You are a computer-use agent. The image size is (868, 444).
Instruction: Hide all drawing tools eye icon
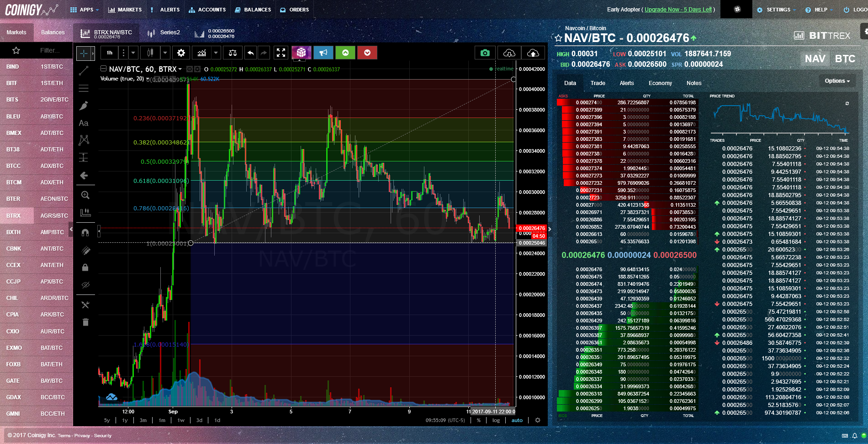(x=85, y=285)
